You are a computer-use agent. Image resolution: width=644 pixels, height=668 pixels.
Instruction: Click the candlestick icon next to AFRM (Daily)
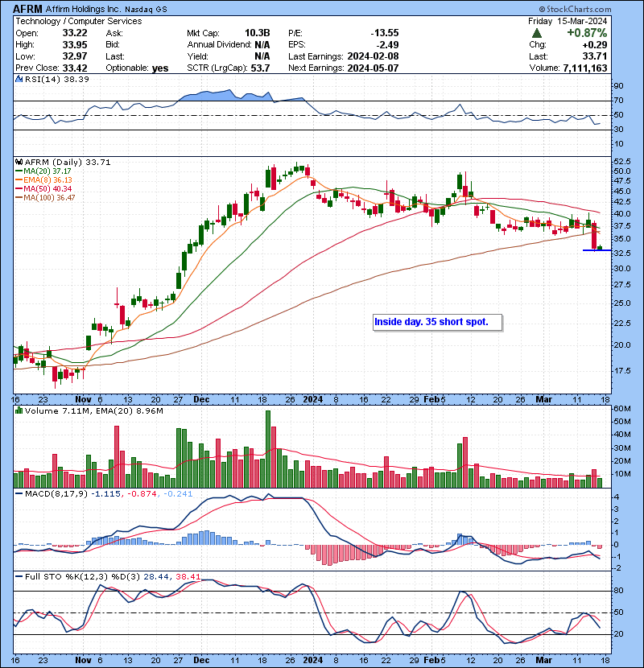pos(19,162)
